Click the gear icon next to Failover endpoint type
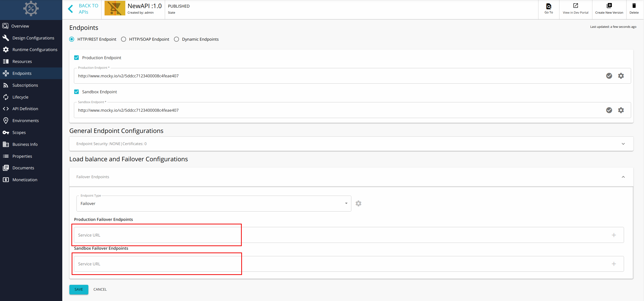The image size is (644, 301). 358,203
